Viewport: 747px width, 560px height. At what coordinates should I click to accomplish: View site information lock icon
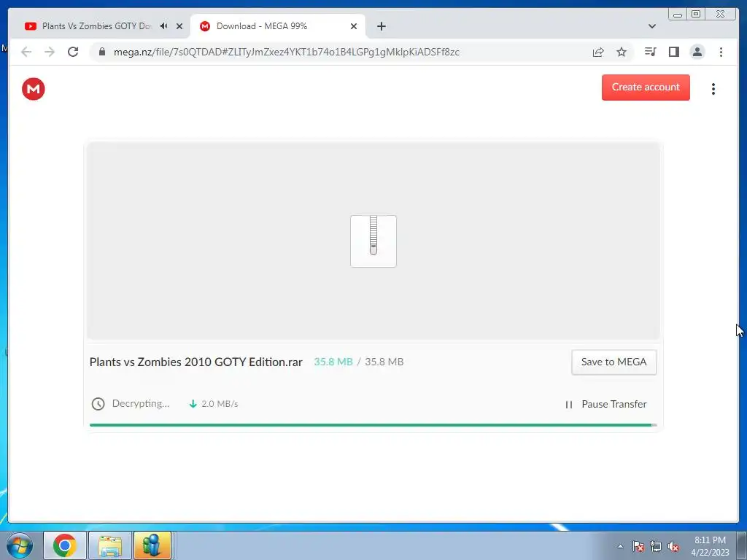(102, 52)
